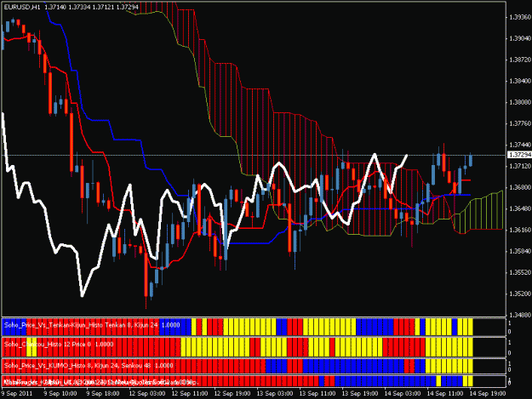532x399 pixels.
Task: Click the Soho_Chinkou_Histo 12 Price 0 label
Action: point(59,345)
